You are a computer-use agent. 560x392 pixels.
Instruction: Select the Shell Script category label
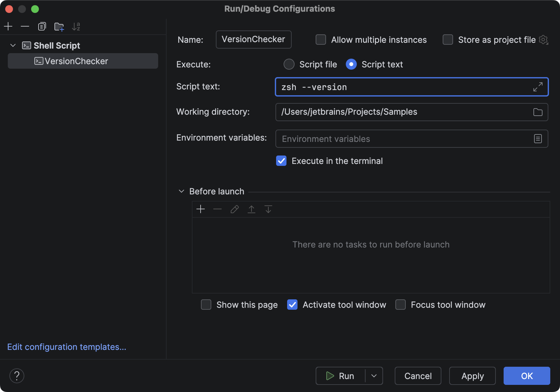[57, 46]
